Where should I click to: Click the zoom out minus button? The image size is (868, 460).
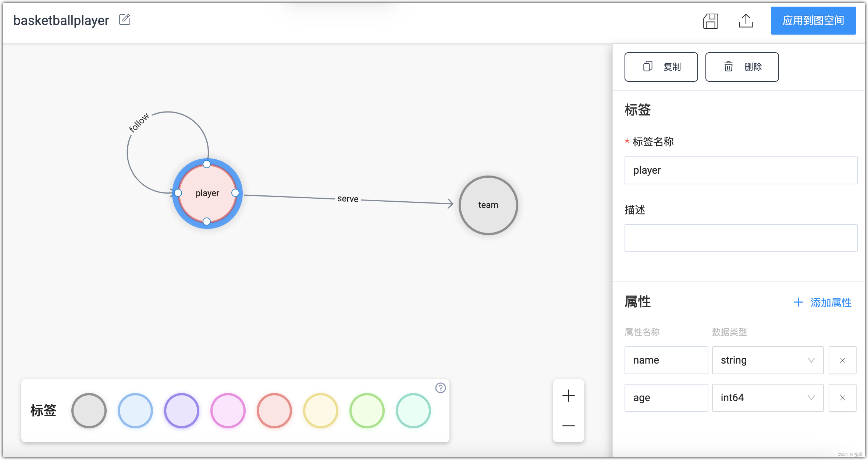[x=568, y=425]
